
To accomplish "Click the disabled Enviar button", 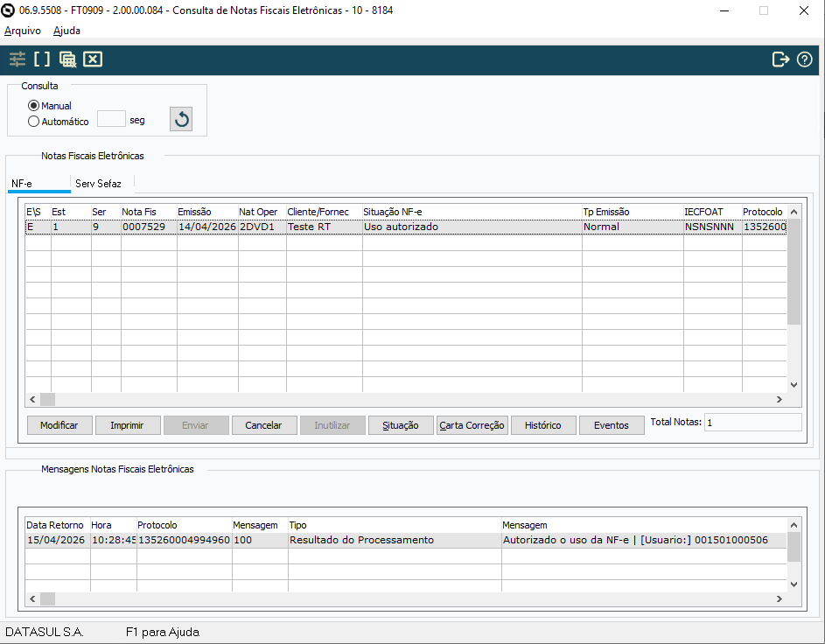I will click(196, 425).
